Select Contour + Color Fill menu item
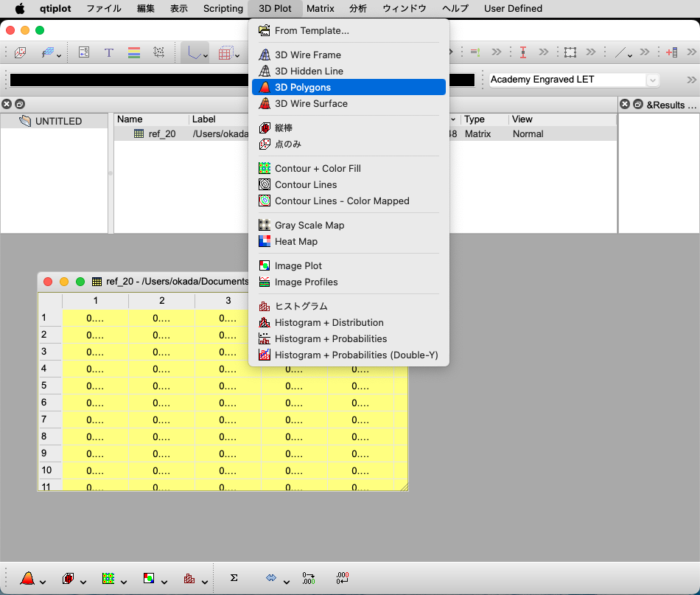The height and width of the screenshot is (595, 700). [349, 168]
